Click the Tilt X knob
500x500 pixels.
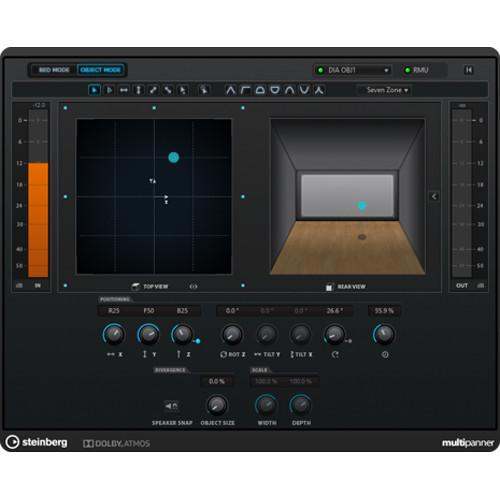(301, 334)
